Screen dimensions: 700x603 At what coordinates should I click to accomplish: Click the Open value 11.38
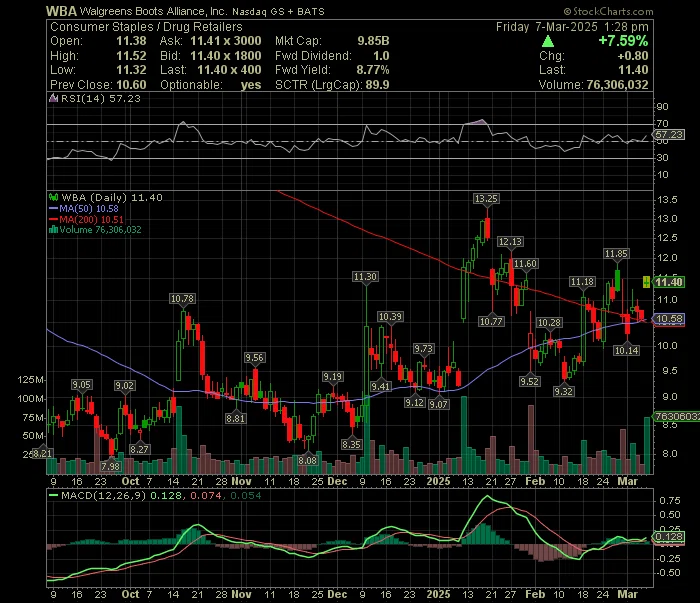131,41
